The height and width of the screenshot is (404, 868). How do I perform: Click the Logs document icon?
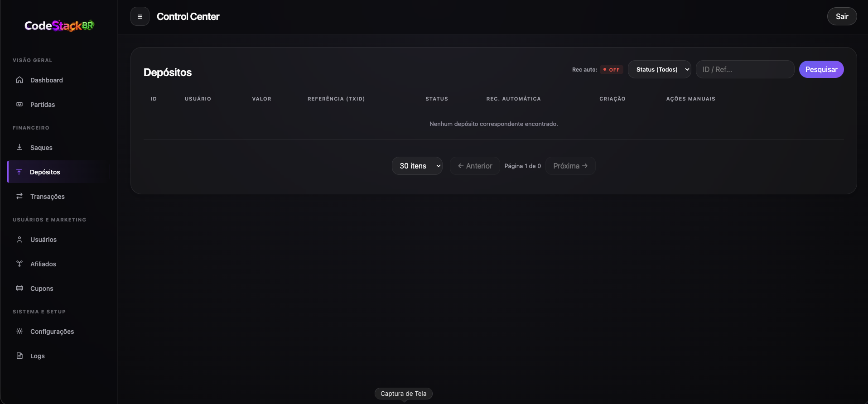click(19, 356)
